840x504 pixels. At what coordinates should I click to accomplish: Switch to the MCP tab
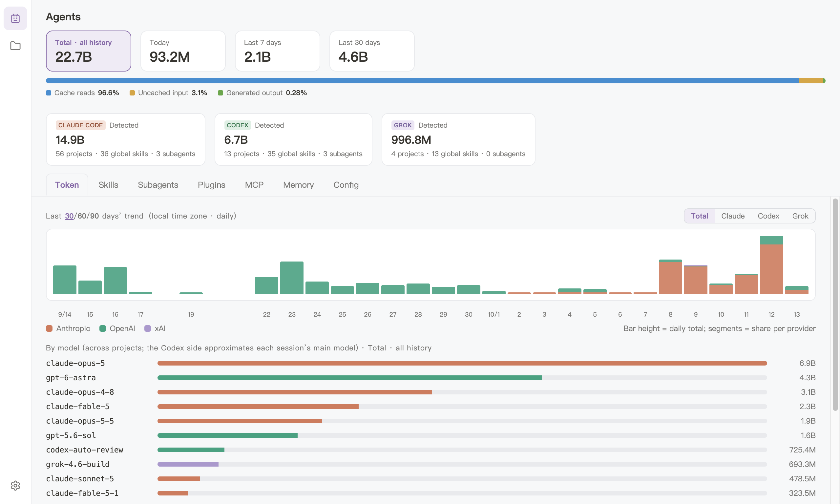click(x=254, y=185)
